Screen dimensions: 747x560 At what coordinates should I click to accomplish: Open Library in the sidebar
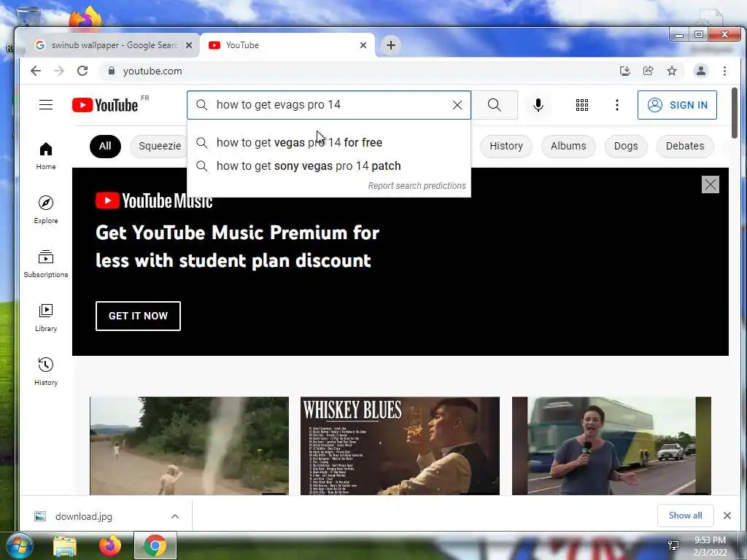46,318
